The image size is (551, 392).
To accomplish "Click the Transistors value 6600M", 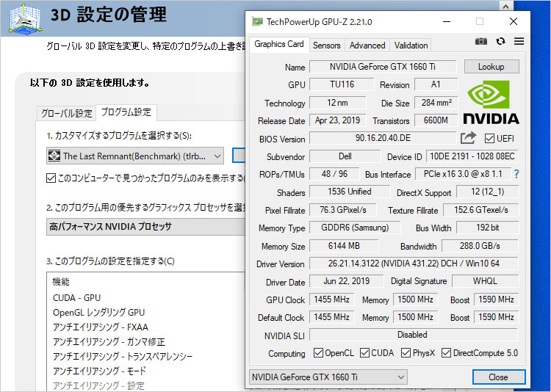I will click(436, 120).
